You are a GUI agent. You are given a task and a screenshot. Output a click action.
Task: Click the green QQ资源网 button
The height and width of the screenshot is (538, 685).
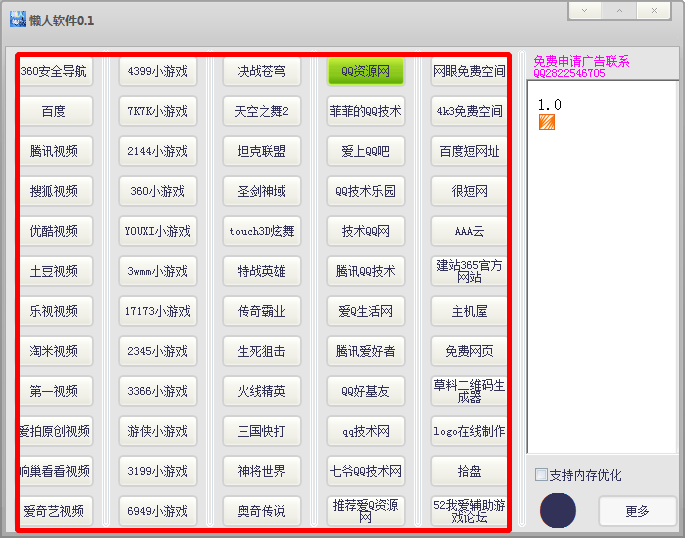coord(366,71)
